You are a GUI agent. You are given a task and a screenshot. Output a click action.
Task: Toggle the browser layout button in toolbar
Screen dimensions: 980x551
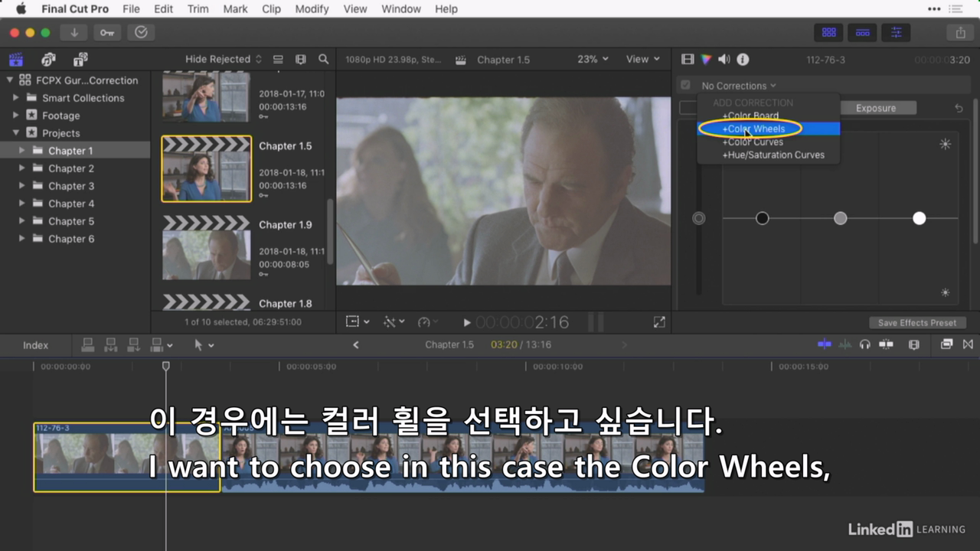829,32
